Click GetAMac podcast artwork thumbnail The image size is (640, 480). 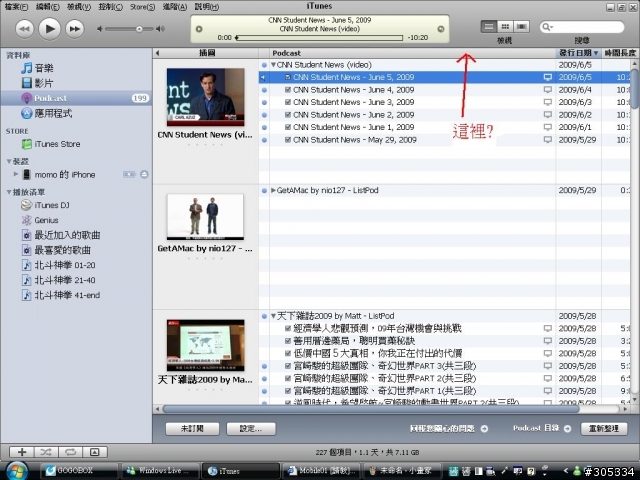205,217
